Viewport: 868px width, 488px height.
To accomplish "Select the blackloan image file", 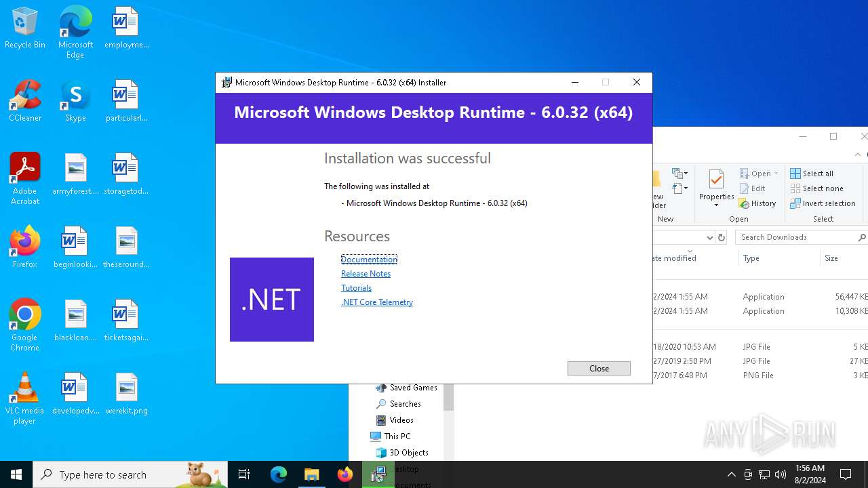I will (x=75, y=321).
